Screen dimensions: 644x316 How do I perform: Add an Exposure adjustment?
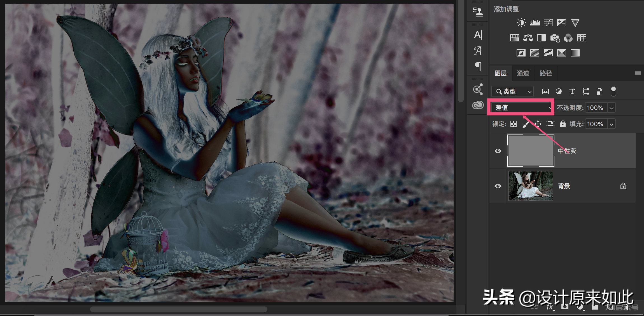point(562,23)
